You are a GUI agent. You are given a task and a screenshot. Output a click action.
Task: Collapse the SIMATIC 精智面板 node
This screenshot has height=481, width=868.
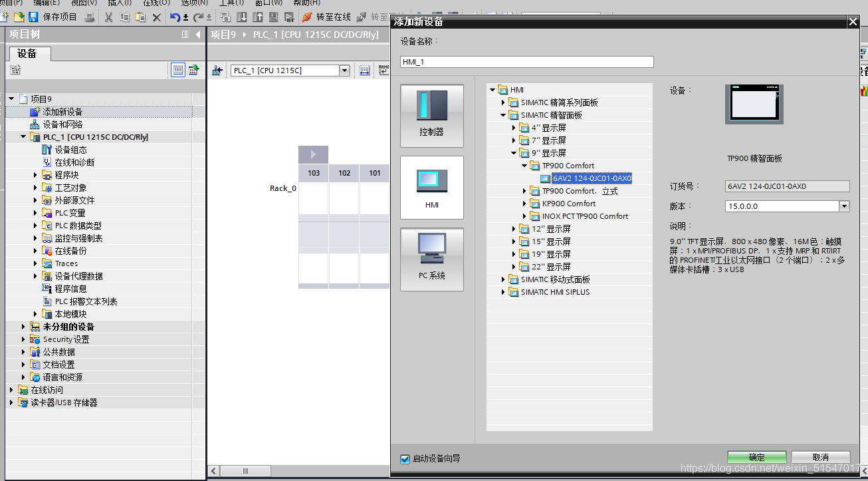coord(503,115)
